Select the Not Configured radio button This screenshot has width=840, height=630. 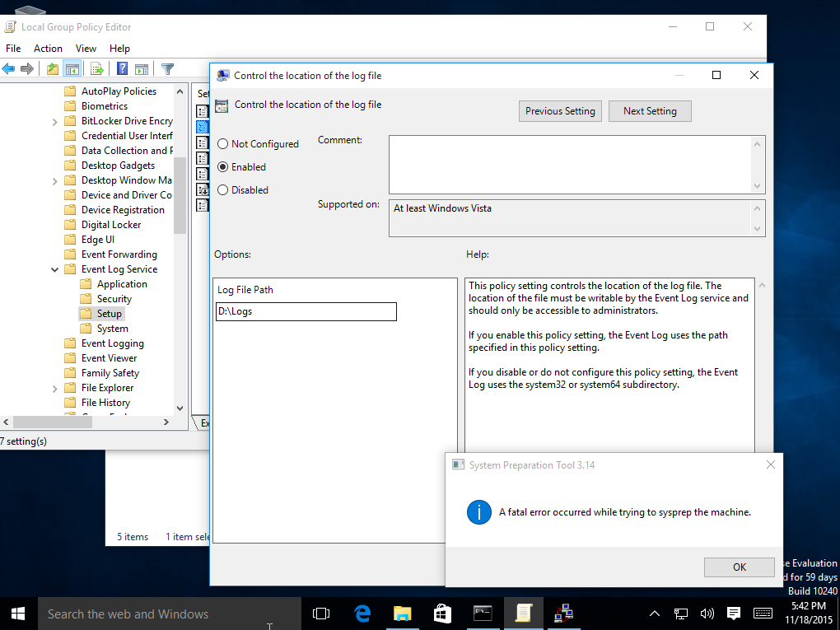click(x=223, y=144)
